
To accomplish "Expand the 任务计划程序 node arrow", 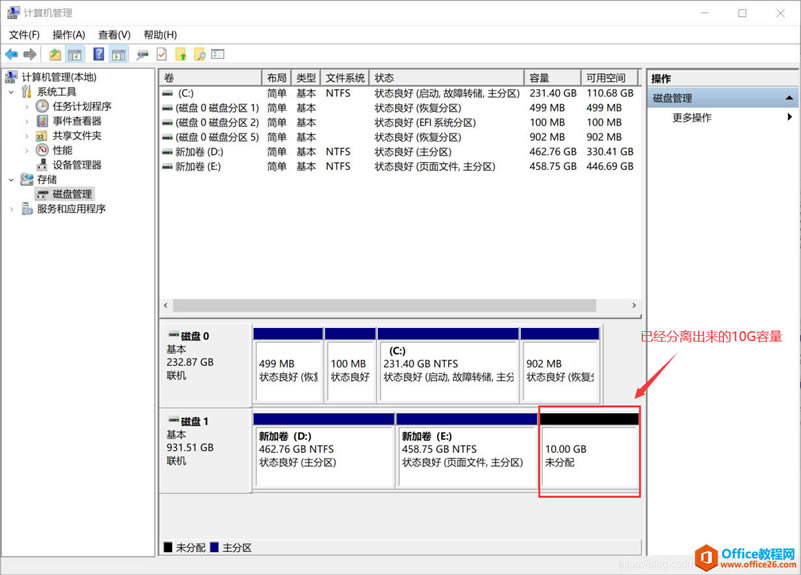I will (x=27, y=107).
